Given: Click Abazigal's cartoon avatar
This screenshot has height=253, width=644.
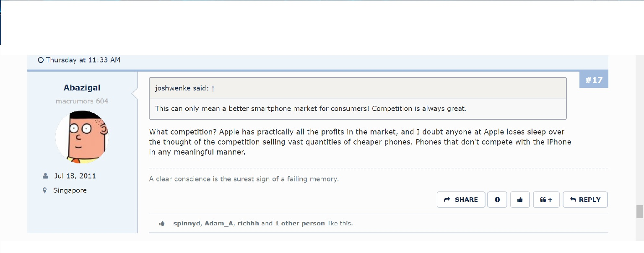Looking at the screenshot, I should pyautogui.click(x=82, y=137).
